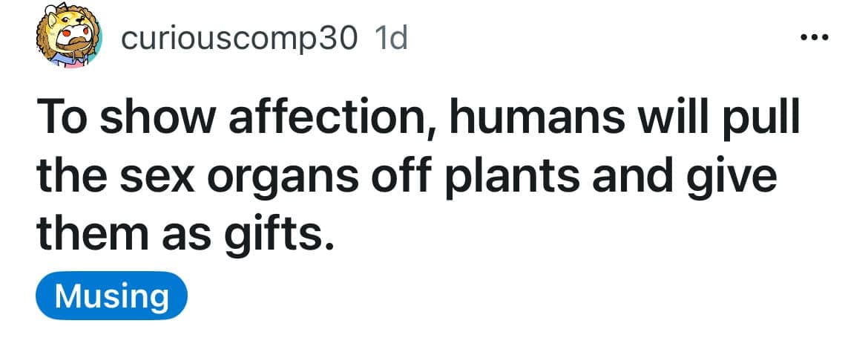Open the post titled 'To show affection...'
The height and width of the screenshot is (338, 868).
415,178
